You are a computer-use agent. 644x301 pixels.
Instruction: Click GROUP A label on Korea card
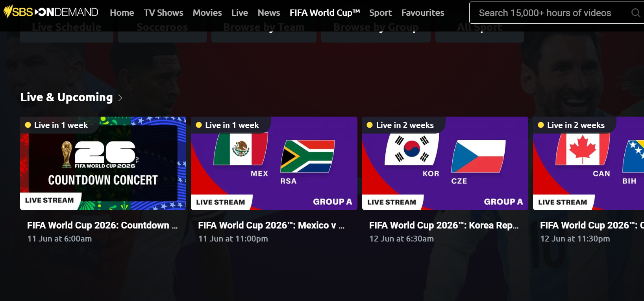coord(503,202)
